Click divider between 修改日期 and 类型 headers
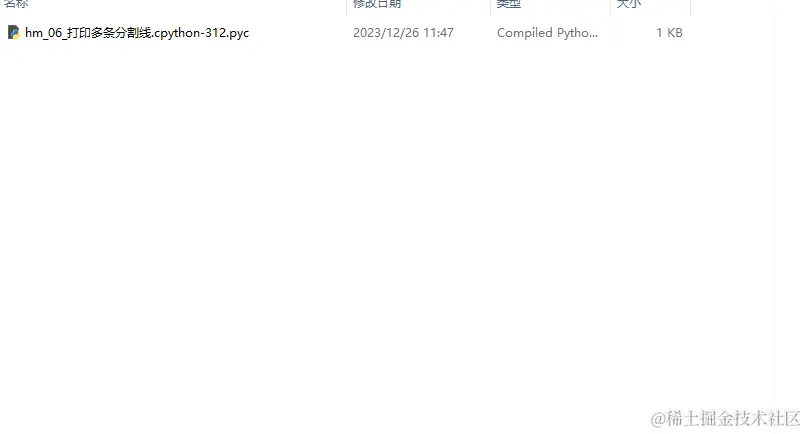 490,7
